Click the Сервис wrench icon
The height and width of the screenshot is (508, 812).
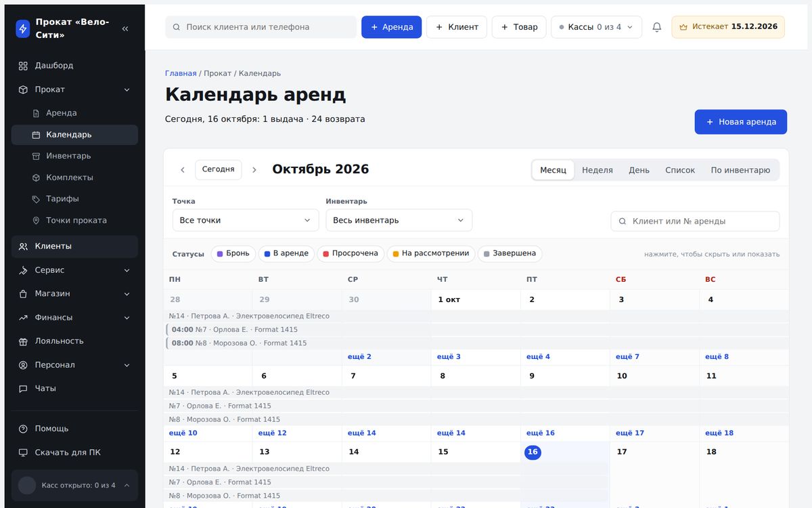[23, 270]
